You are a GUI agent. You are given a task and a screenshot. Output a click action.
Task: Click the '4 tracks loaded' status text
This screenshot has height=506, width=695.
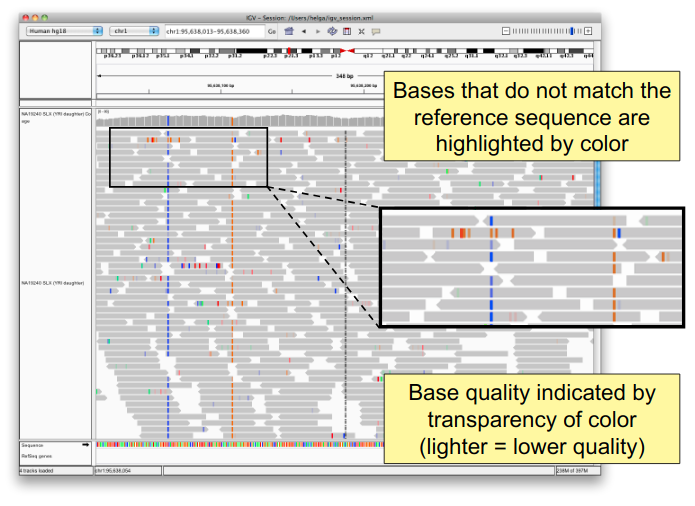point(37,471)
